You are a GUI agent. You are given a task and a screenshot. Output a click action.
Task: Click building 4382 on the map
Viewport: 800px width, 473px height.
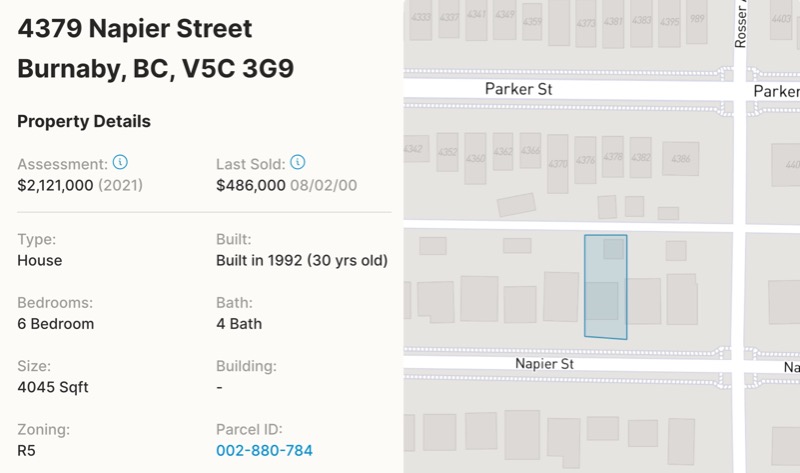tap(640, 157)
